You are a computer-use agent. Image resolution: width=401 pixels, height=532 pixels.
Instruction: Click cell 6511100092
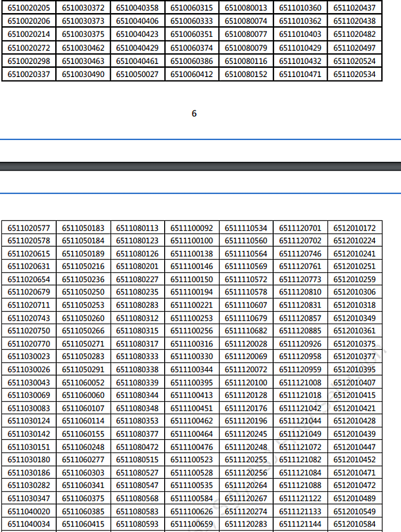click(x=192, y=228)
